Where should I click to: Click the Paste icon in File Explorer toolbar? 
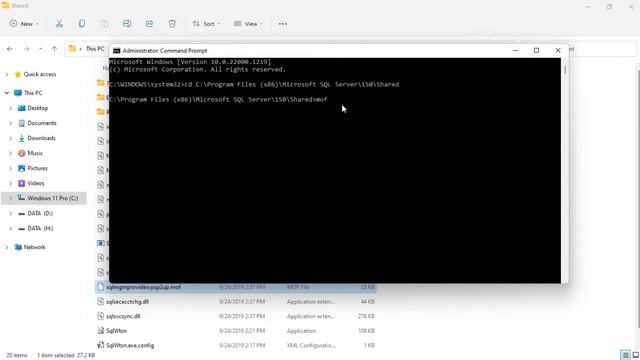(104, 24)
